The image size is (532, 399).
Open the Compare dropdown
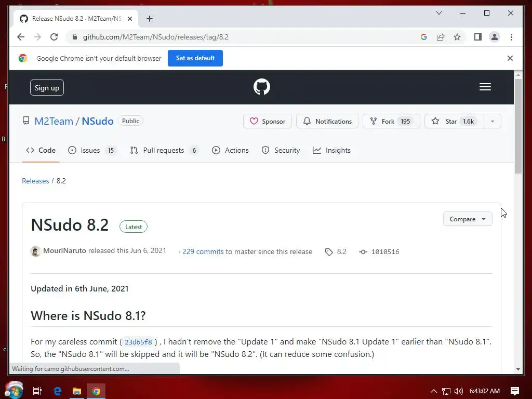[468, 219]
